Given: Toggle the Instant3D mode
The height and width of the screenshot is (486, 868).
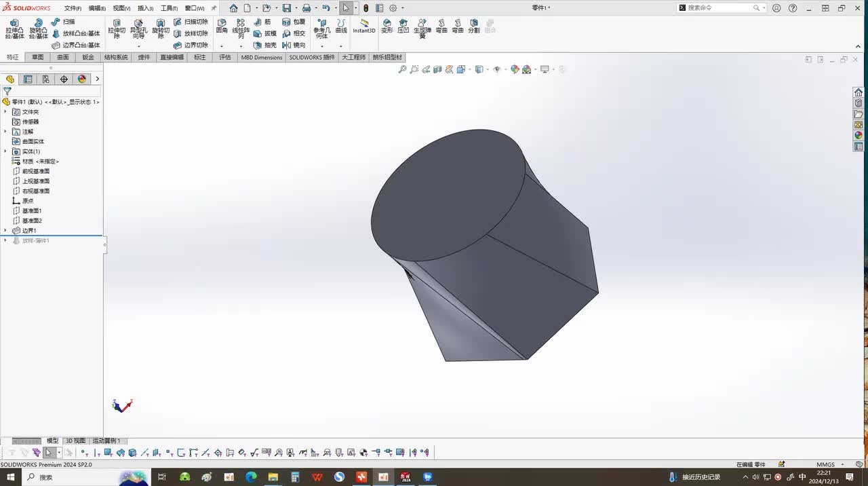Looking at the screenshot, I should coord(364,26).
